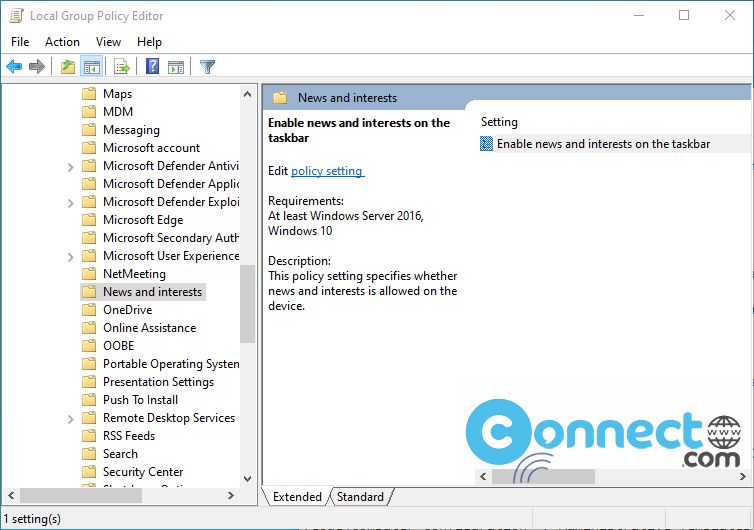Select Portable Operating System folder
This screenshot has height=530, width=754.
tap(171, 364)
